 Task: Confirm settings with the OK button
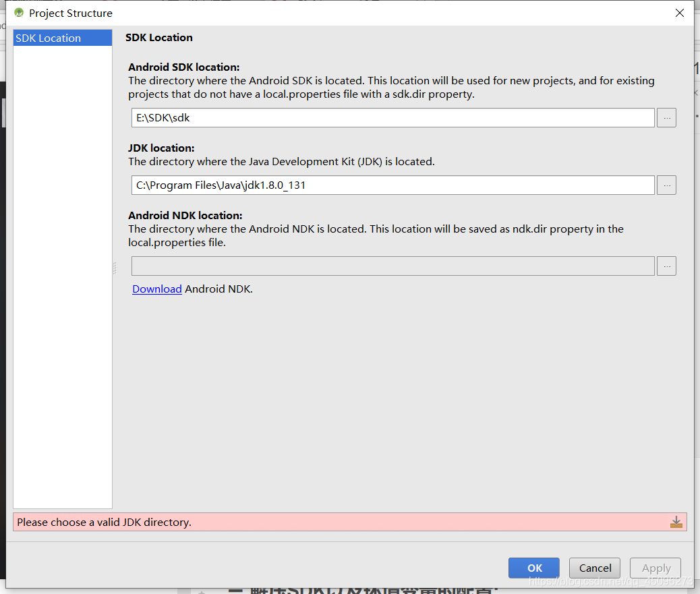point(534,568)
